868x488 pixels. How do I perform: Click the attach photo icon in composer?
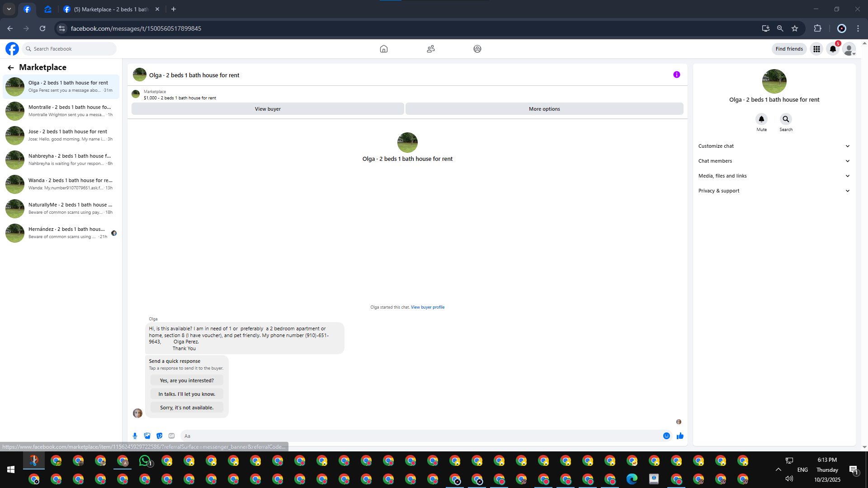147,436
